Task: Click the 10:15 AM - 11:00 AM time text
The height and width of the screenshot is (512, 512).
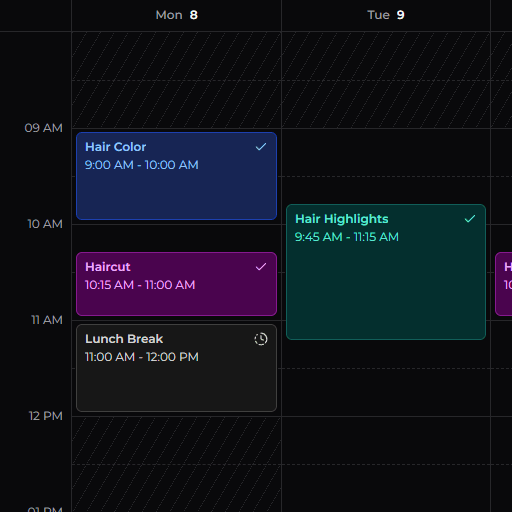Action: [140, 285]
